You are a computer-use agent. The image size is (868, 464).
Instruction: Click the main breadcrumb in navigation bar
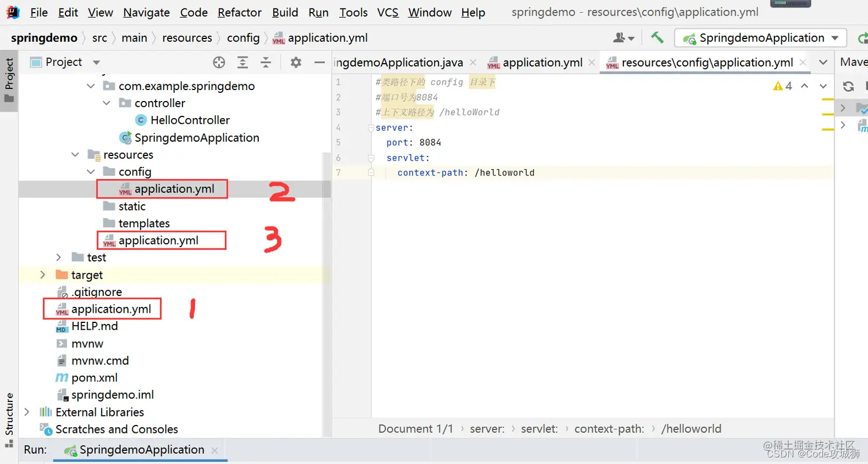point(134,38)
